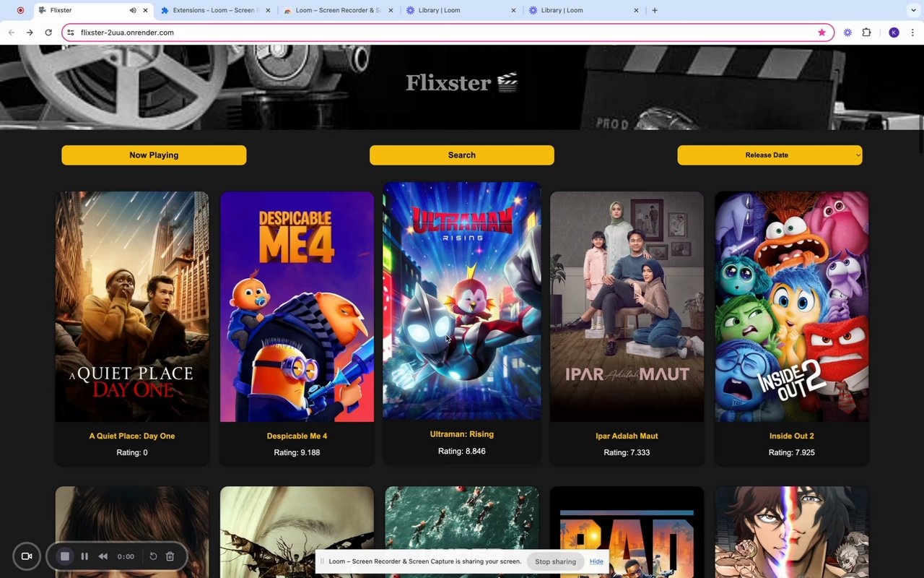This screenshot has height=578, width=924.
Task: Click the Ipar Adalah Maut title text
Action: (627, 436)
